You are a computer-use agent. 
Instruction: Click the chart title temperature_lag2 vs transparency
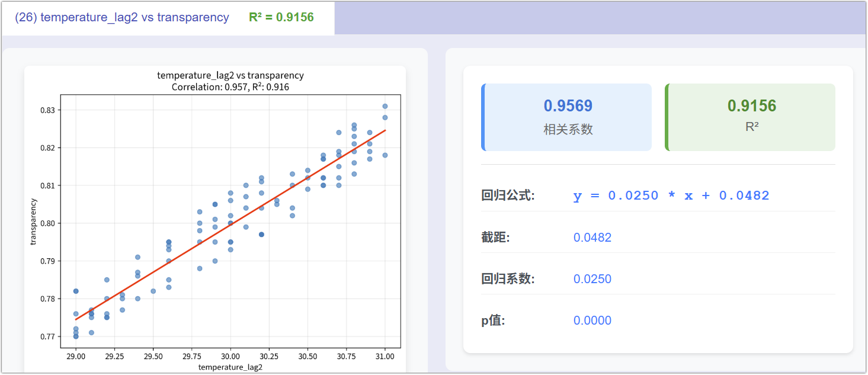(x=230, y=75)
